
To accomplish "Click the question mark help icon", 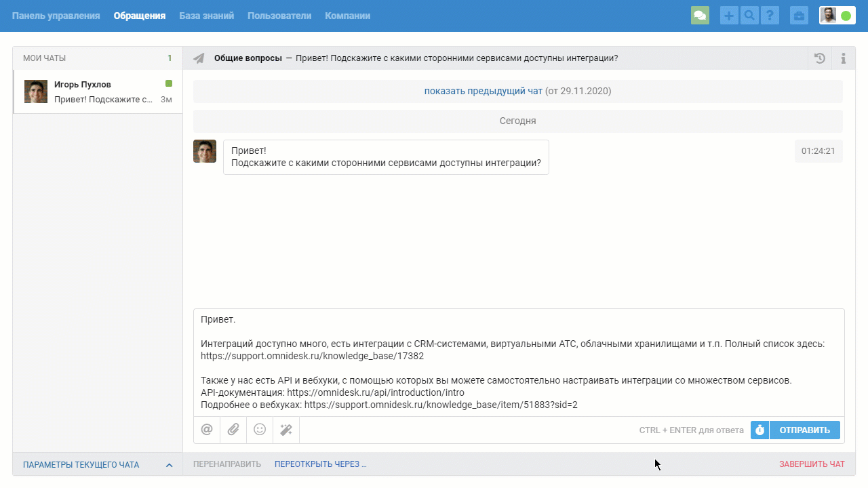I will pos(770,16).
